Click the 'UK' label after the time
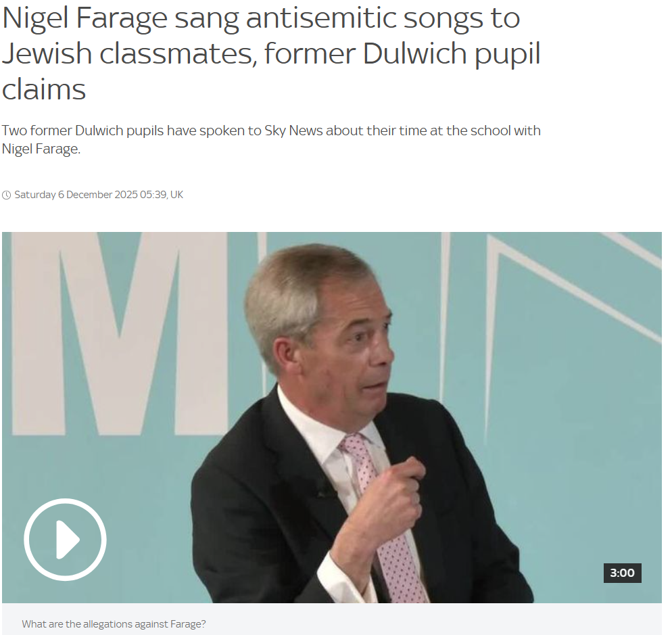 click(x=176, y=195)
